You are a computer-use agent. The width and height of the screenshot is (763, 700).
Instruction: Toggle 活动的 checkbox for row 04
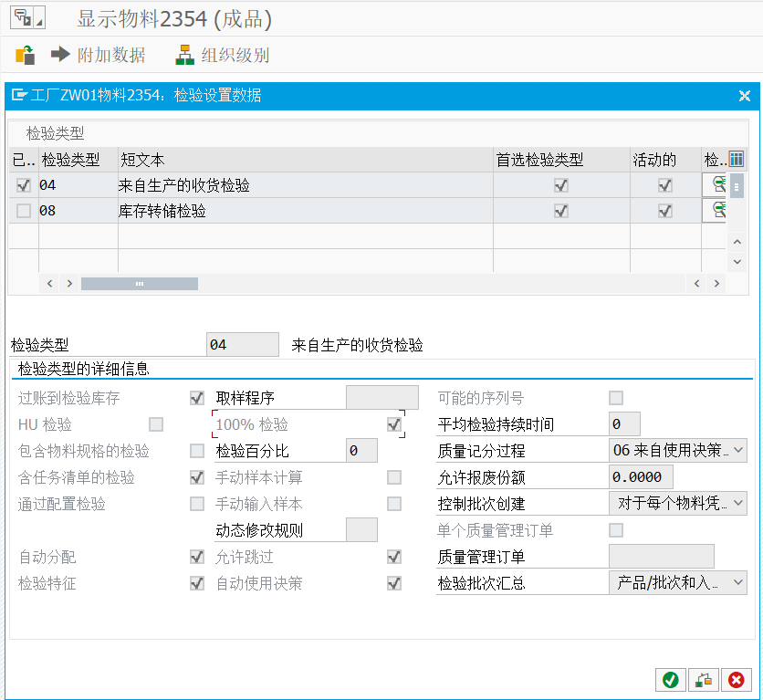coord(664,185)
